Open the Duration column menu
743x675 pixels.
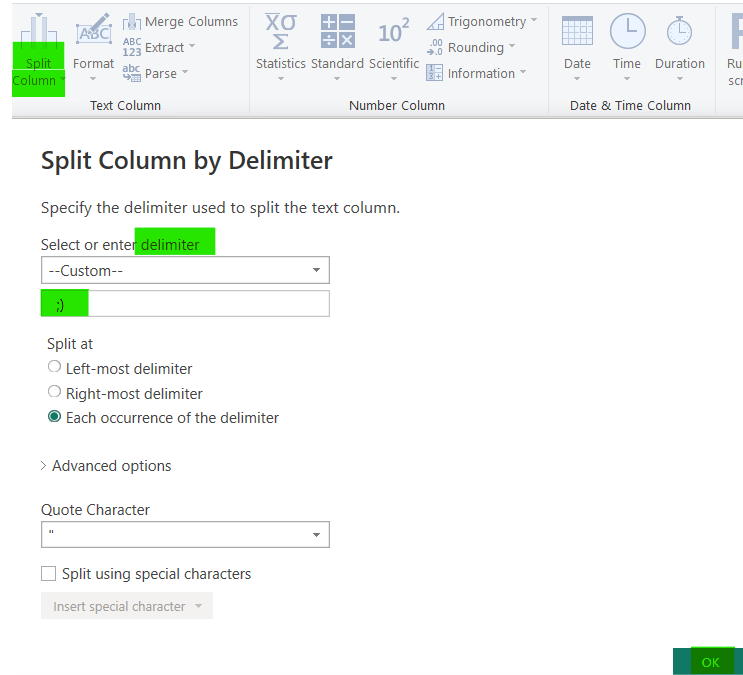click(680, 47)
